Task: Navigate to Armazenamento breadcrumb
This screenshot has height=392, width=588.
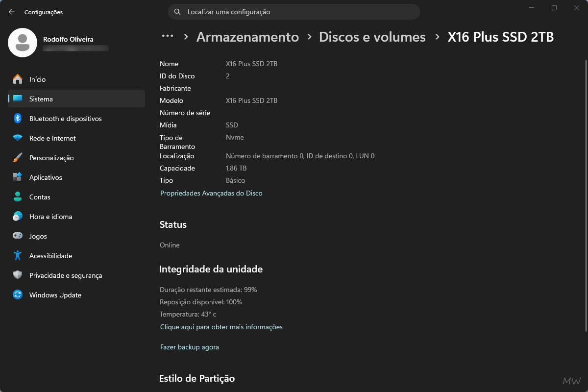Action: tap(247, 37)
